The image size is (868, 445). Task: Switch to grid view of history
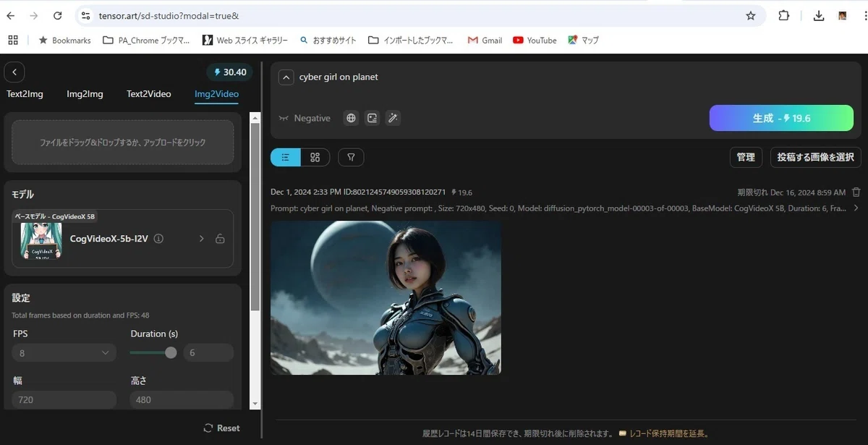(315, 157)
